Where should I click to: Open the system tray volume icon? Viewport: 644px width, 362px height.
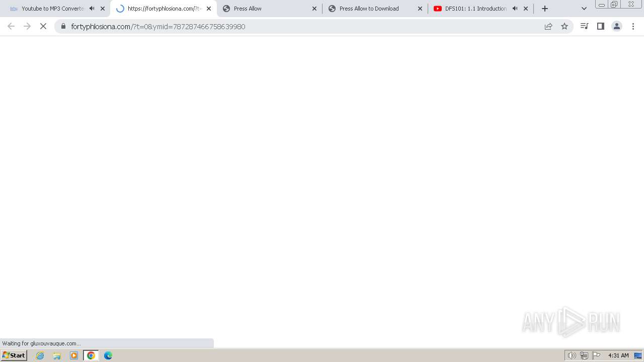point(572,355)
